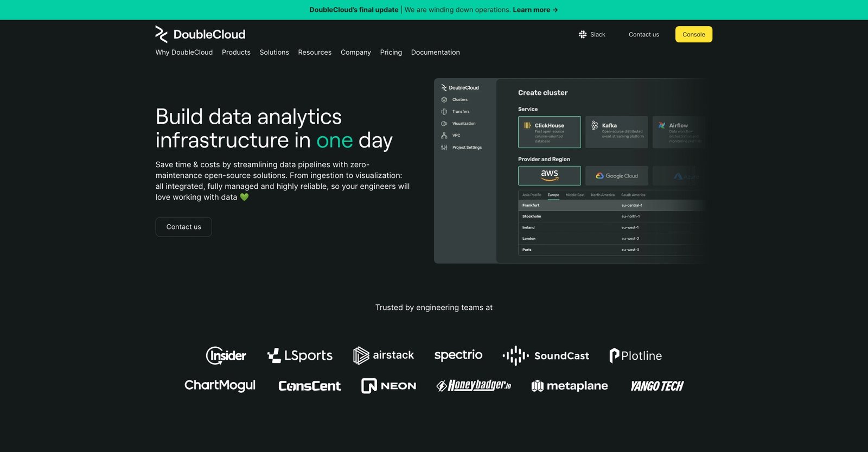Click Clusters icon in console preview sidebar
Image resolution: width=868 pixels, height=452 pixels.
[x=444, y=100]
